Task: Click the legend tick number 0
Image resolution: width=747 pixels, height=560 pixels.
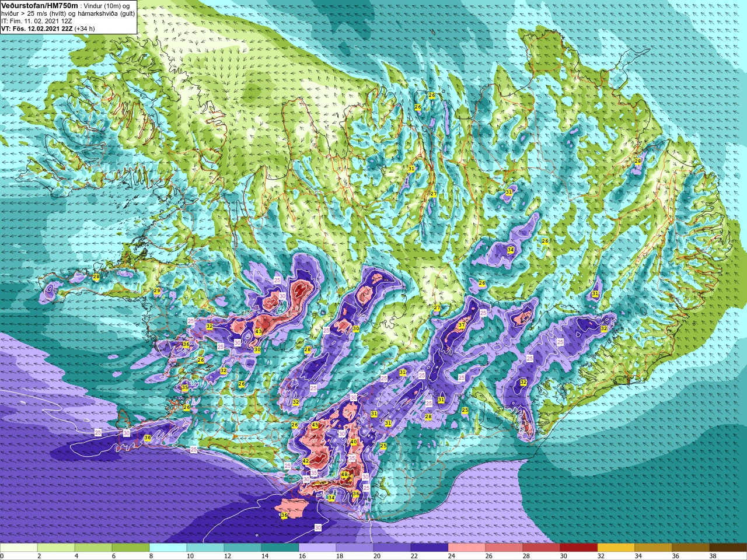Action: coord(2,556)
